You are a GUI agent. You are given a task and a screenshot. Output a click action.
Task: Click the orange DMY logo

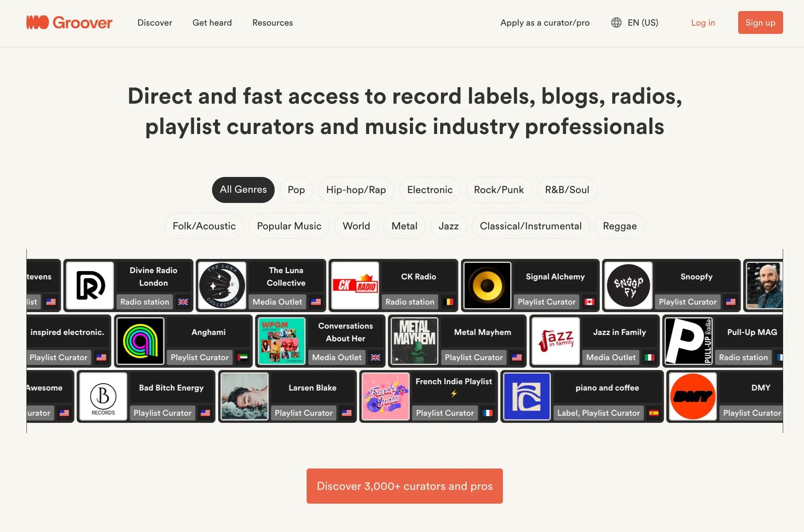(693, 396)
